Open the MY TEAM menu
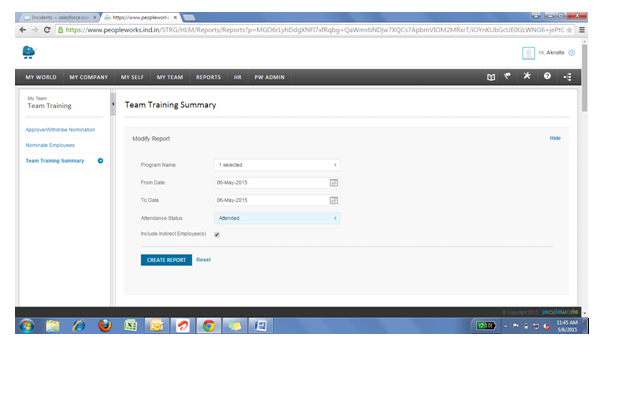This screenshot has height=397, width=621. coord(170,77)
